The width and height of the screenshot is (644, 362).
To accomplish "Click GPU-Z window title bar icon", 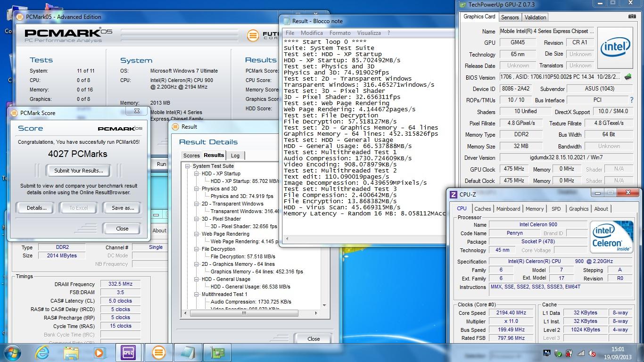I will (462, 5).
